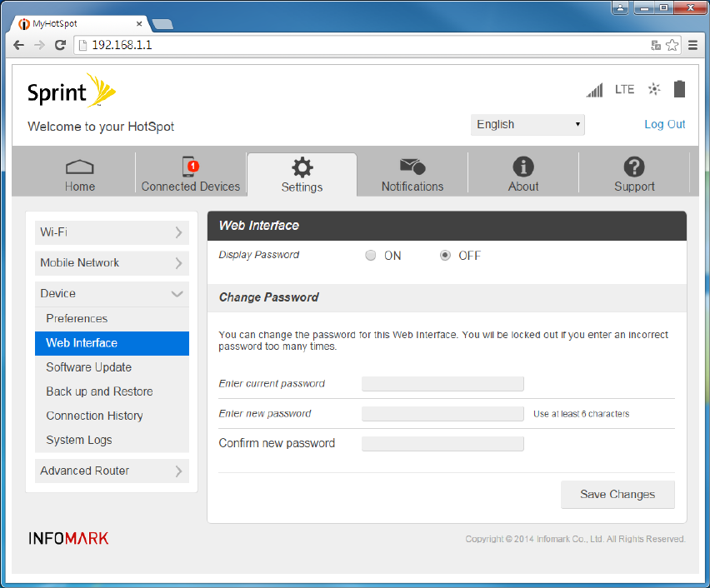Image resolution: width=710 pixels, height=588 pixels.
Task: Click the Notifications envelope icon
Action: tap(412, 166)
